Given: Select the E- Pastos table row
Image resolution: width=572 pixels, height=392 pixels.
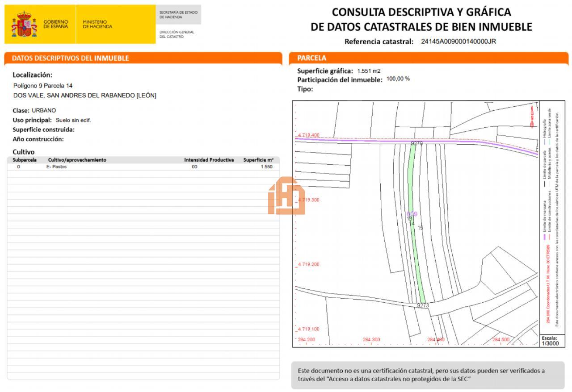Looking at the screenshot, I should pos(143,167).
